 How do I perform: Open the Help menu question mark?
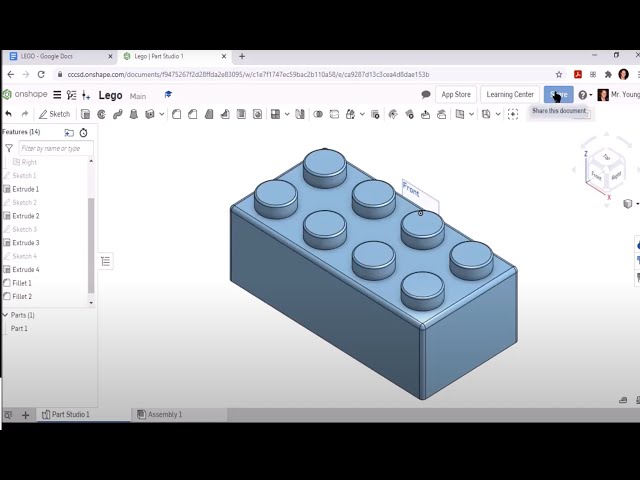pos(583,95)
